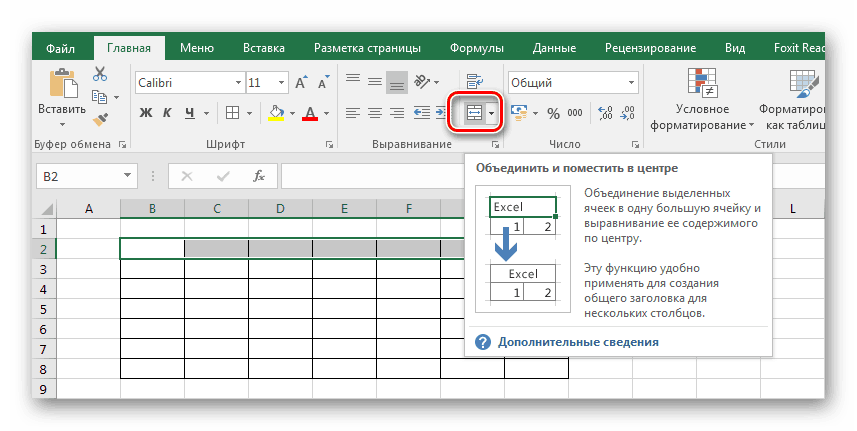Open the Calibri font name dropdown
The image size is (857, 431).
point(237,82)
